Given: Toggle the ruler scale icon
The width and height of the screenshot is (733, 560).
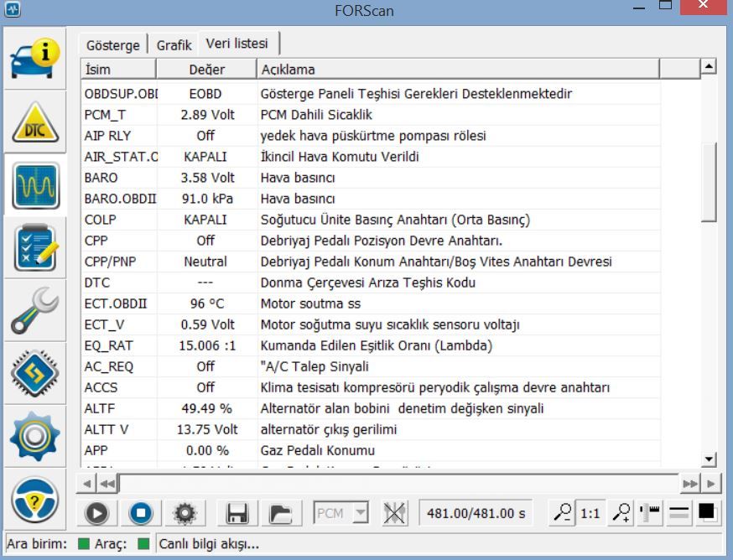Looking at the screenshot, I should pos(649,513).
